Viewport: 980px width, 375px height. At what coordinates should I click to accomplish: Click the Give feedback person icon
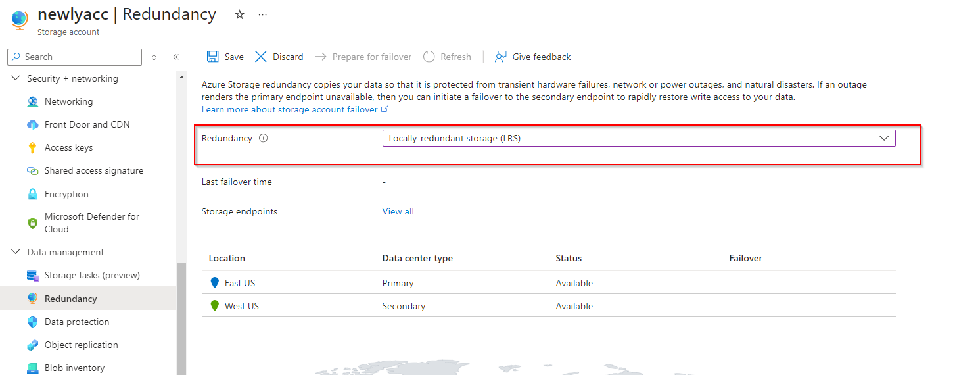coord(501,57)
